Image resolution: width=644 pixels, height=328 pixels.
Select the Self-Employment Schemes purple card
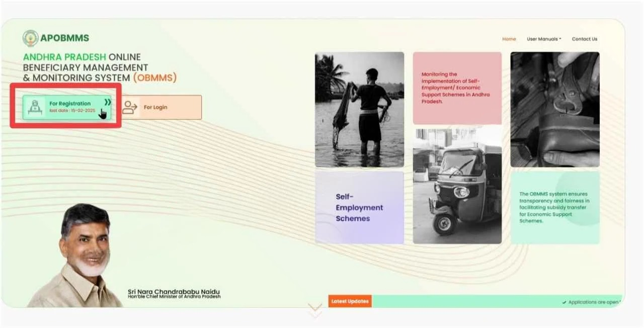359,207
